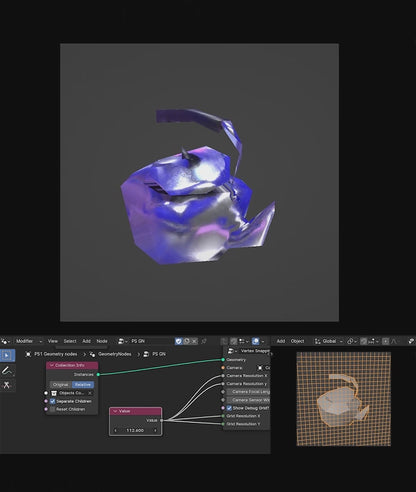
Task: Click the overlay icon in node editor header
Action: (x=256, y=341)
